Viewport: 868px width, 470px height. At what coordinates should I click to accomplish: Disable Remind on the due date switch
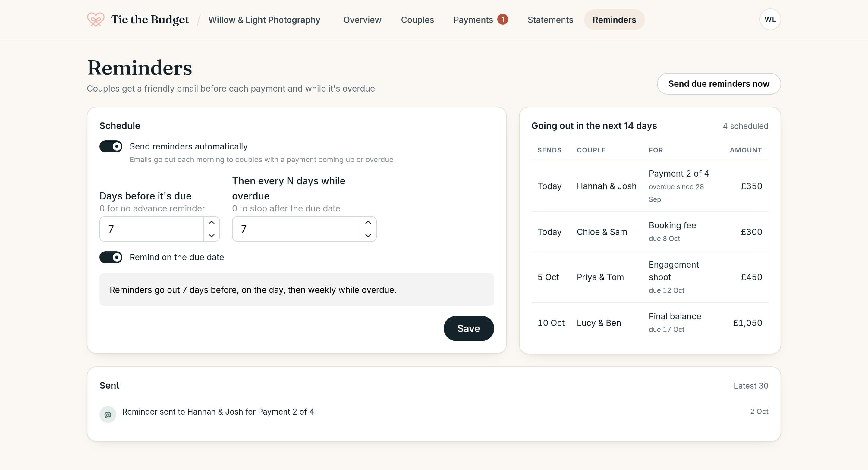coord(111,257)
